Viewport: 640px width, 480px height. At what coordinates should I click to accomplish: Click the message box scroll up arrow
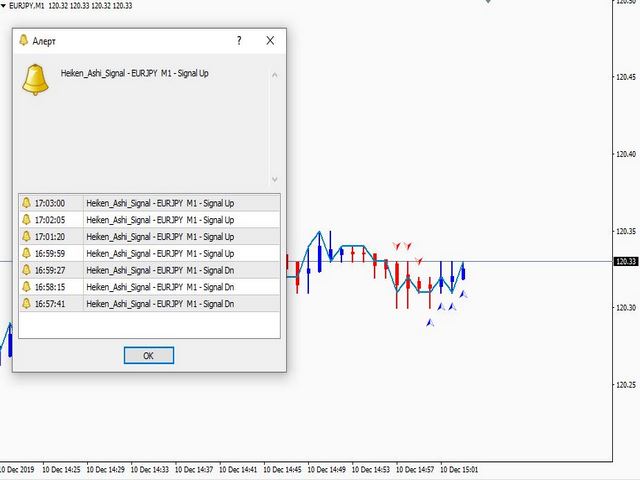click(x=275, y=75)
